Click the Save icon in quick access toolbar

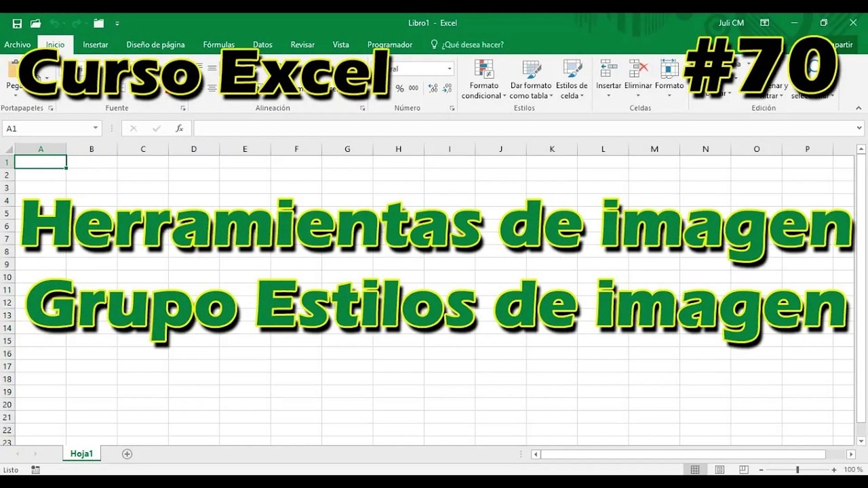[x=17, y=23]
